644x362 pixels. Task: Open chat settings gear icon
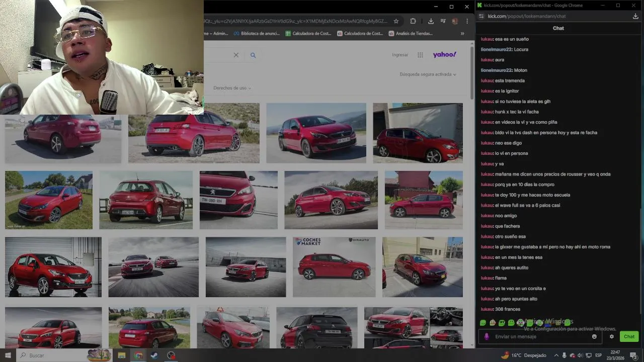(612, 336)
